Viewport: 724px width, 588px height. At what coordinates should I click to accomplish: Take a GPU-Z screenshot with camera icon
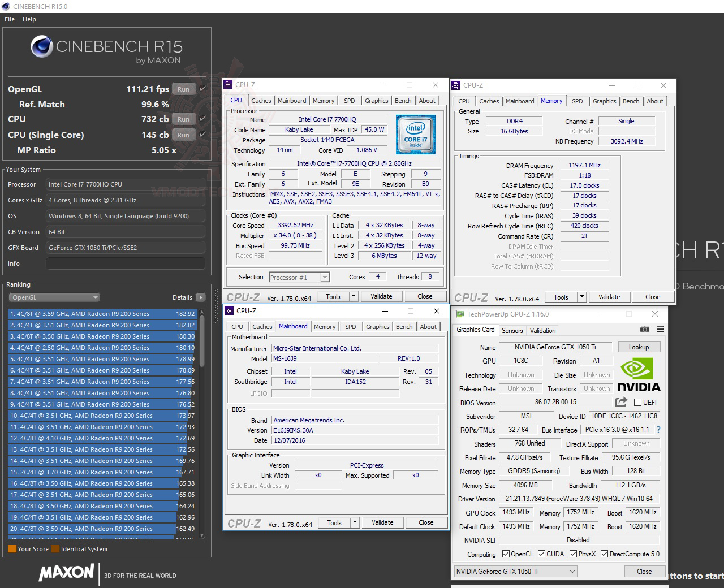coord(644,330)
